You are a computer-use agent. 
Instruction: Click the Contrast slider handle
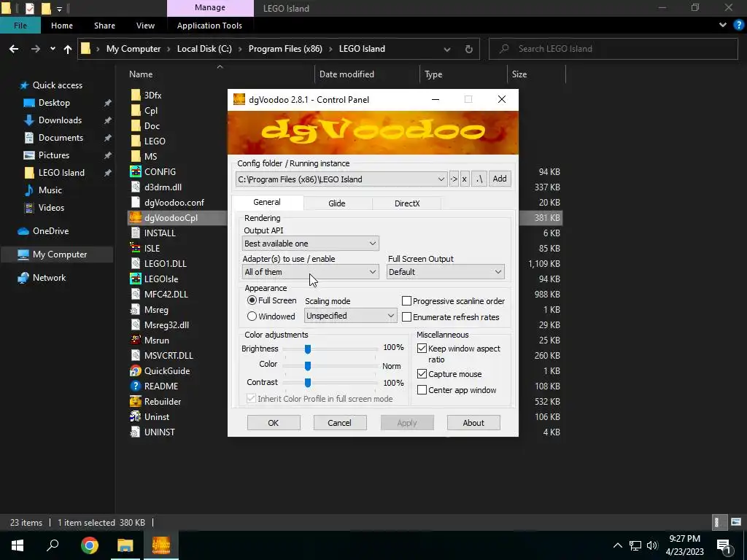(x=308, y=382)
